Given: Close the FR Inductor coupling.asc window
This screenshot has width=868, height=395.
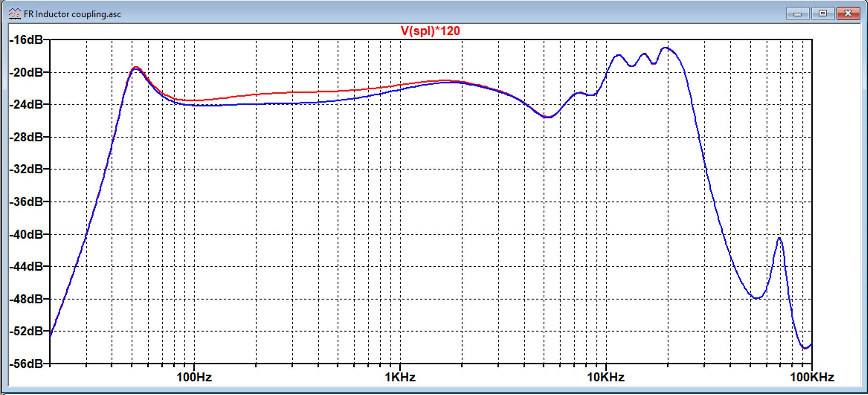Looking at the screenshot, I should 848,14.
